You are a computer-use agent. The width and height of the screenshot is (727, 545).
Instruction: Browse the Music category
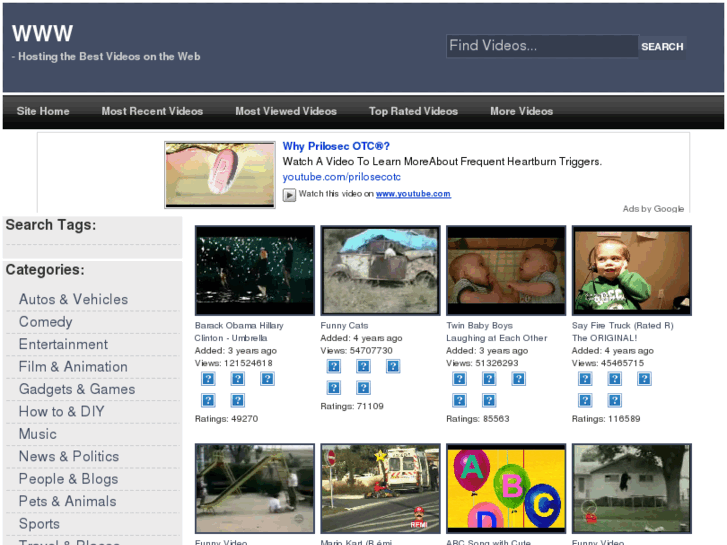38,434
